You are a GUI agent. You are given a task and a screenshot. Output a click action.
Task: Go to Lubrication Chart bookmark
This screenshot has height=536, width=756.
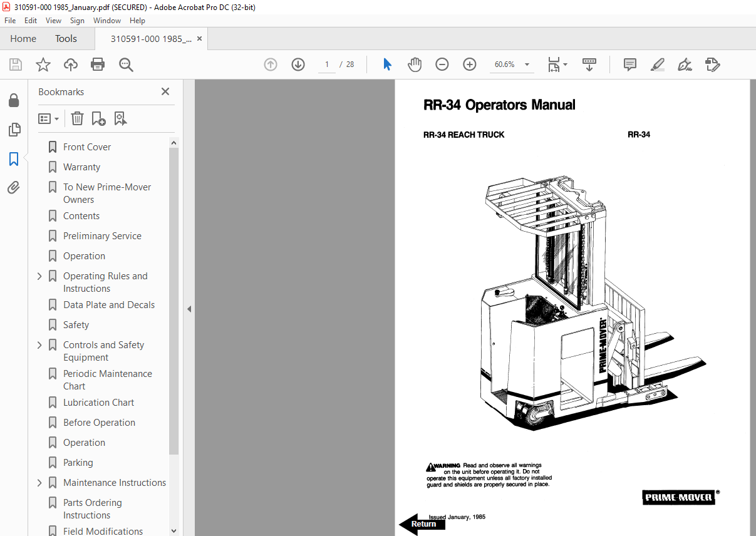pos(98,403)
